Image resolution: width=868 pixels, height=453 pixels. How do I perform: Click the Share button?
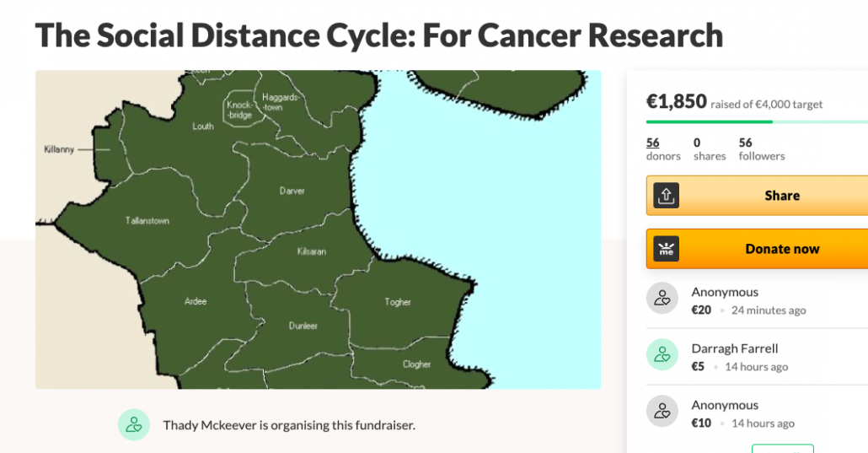757,195
